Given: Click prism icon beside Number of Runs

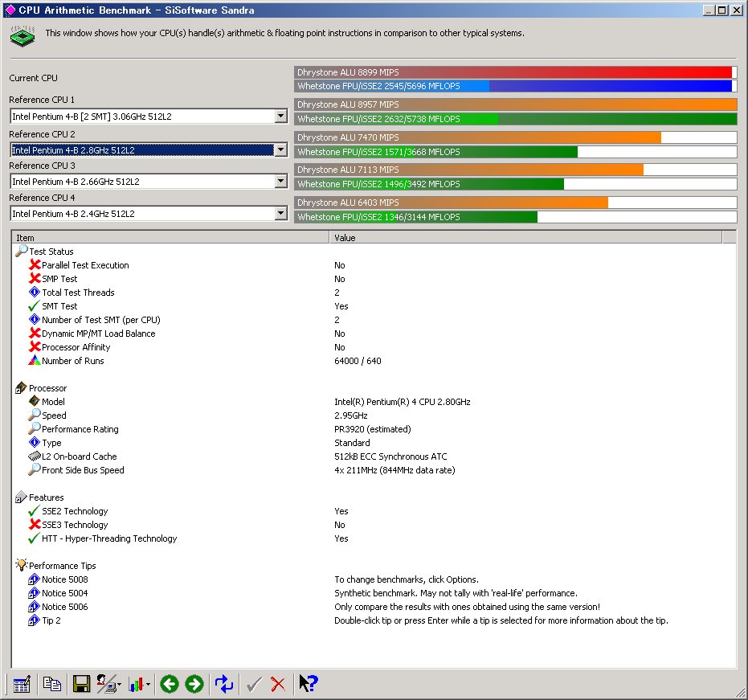Looking at the screenshot, I should pos(35,360).
